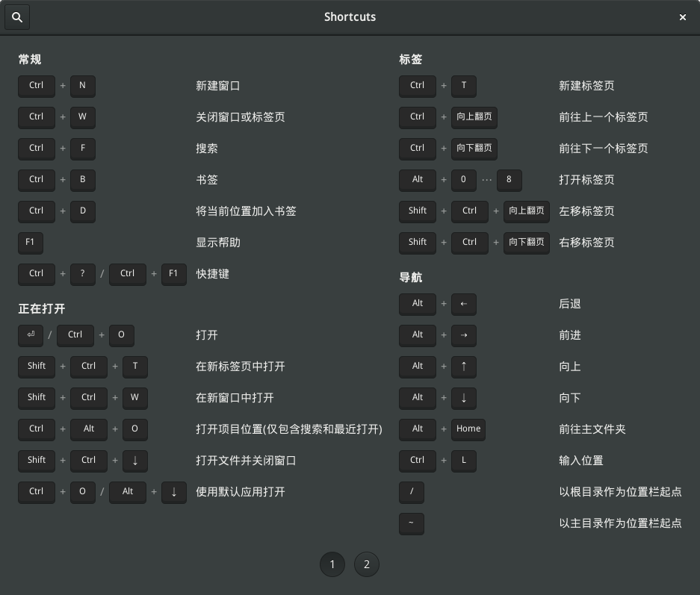Open the search in Shortcuts window
This screenshot has height=595, width=700.
click(17, 17)
